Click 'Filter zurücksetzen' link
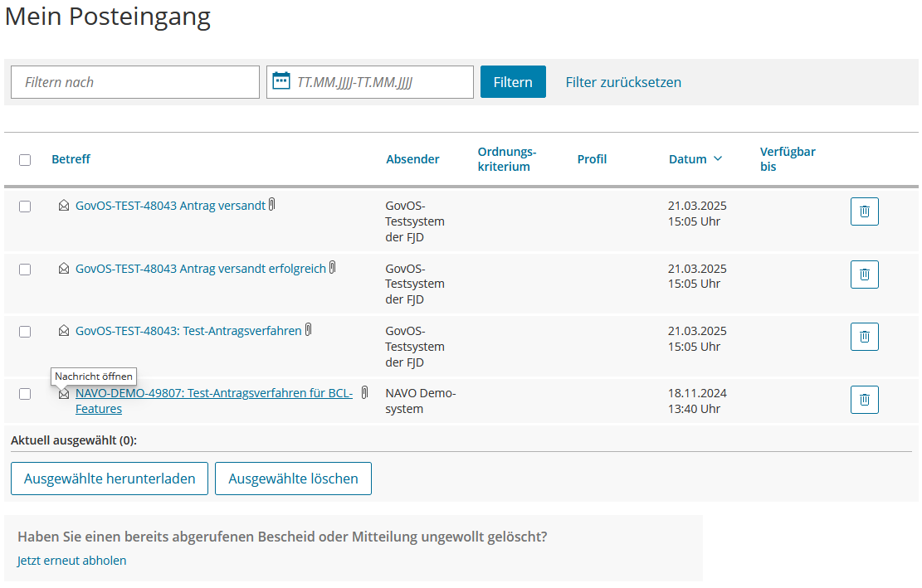The image size is (922, 588). [x=623, y=82]
